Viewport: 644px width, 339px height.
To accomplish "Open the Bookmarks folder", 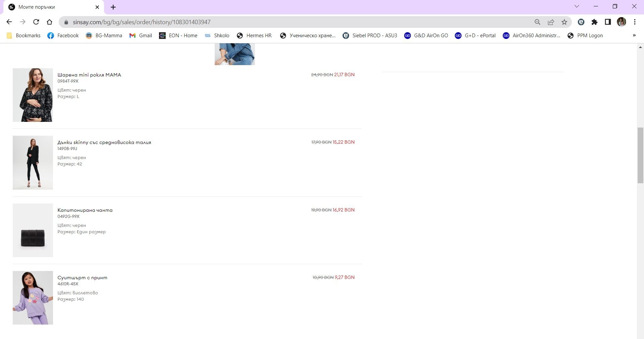I will (23, 35).
